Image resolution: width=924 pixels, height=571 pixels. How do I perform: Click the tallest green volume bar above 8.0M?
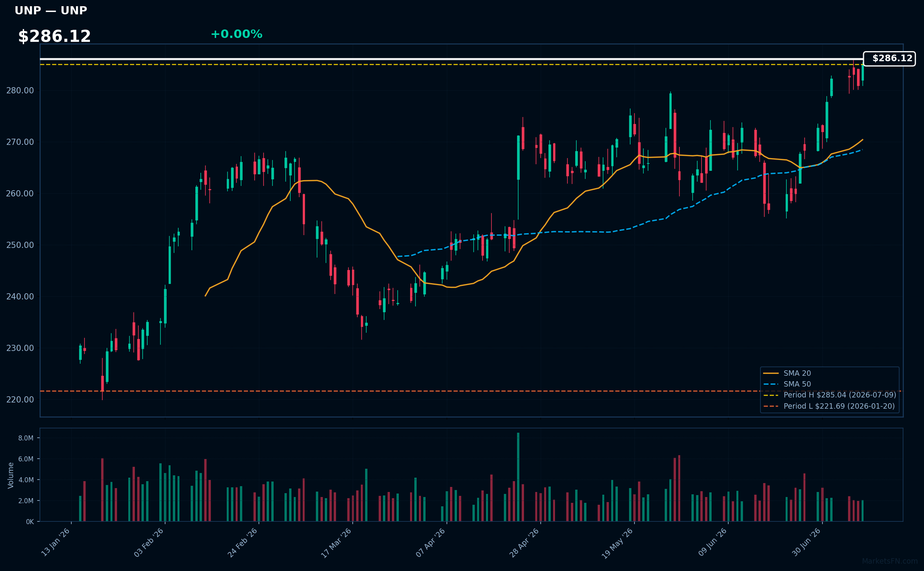pos(518,477)
